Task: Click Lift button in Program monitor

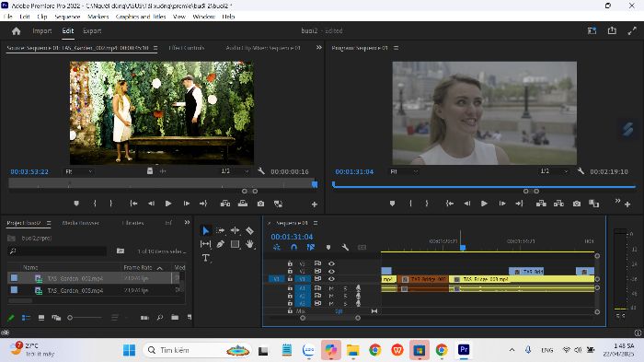Action: [x=541, y=204]
